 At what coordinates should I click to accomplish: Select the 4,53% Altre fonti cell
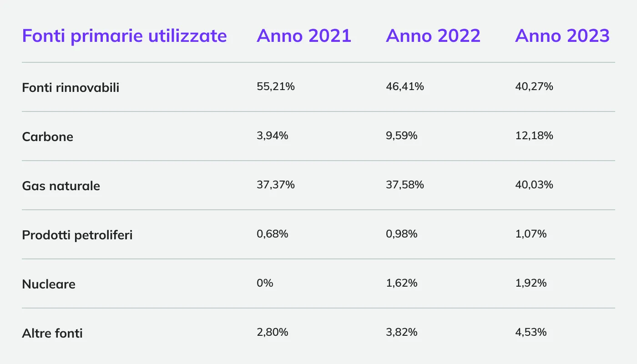click(x=531, y=332)
